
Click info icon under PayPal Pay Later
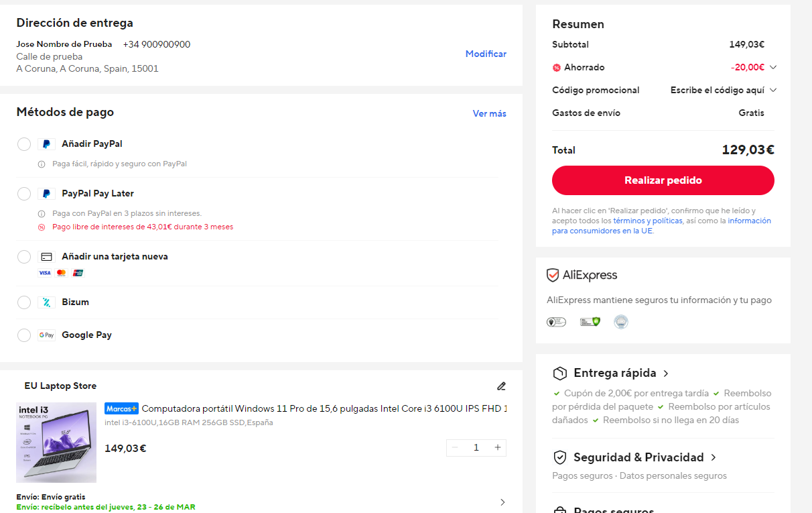(42, 214)
